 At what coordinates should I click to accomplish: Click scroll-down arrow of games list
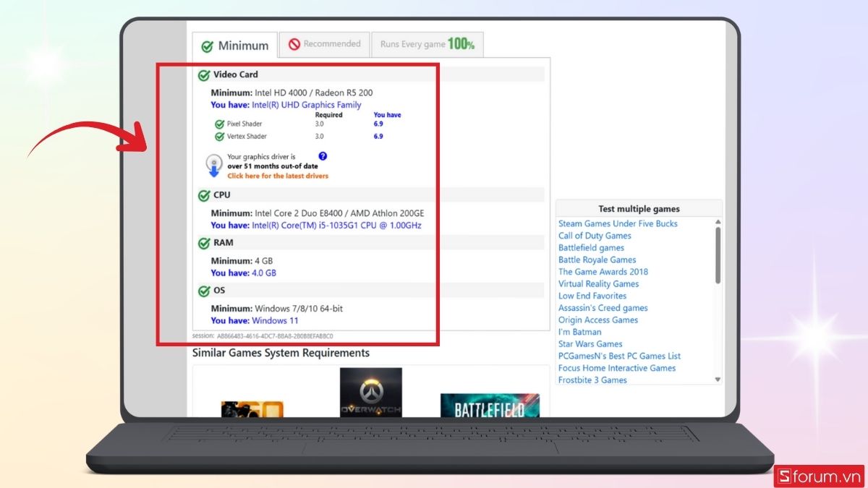pyautogui.click(x=718, y=380)
